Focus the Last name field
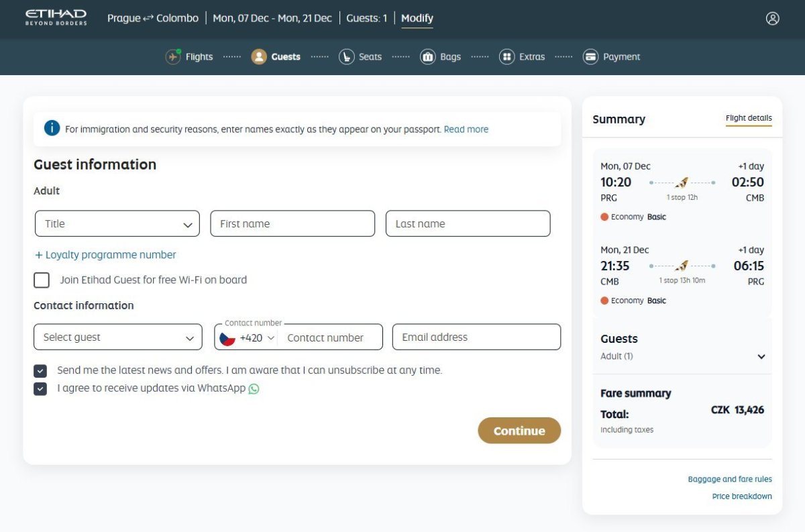 468,223
